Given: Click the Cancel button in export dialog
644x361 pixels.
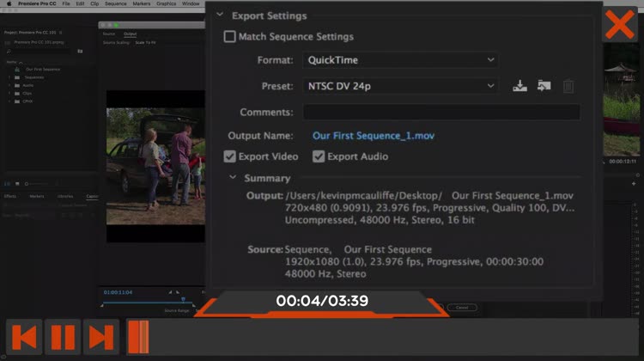Looking at the screenshot, I should (461, 307).
